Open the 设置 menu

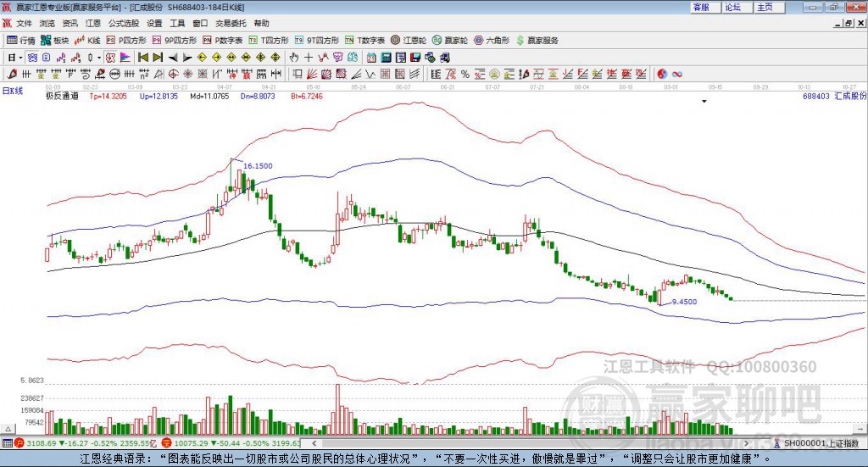pos(154,23)
